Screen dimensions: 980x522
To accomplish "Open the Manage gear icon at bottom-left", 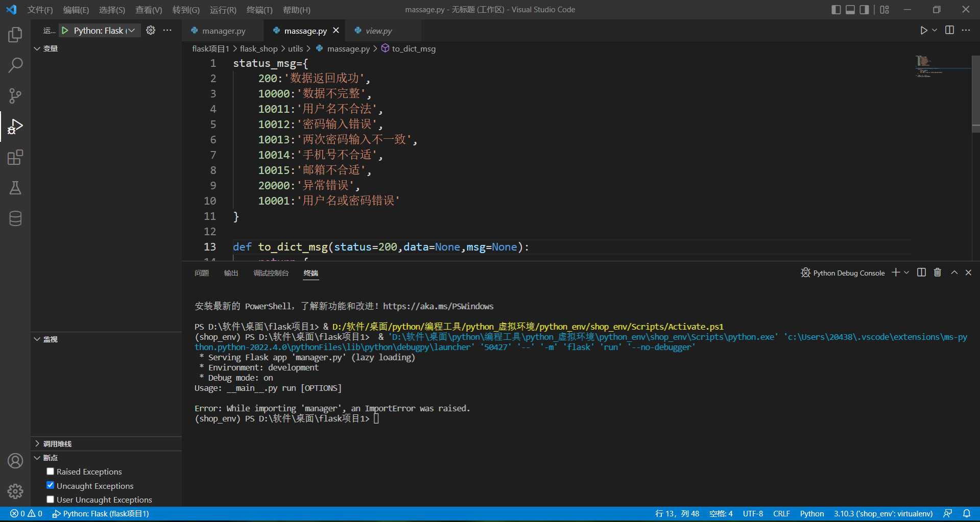I will tap(15, 491).
